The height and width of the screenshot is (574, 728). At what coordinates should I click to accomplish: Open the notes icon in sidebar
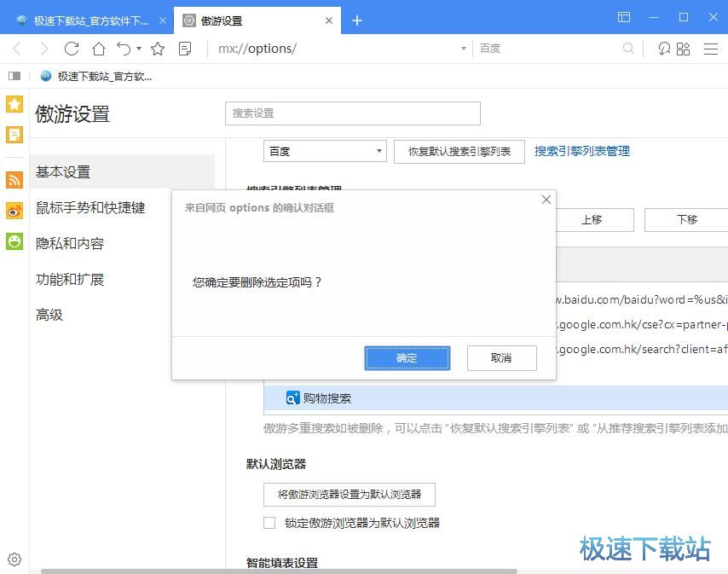(14, 135)
